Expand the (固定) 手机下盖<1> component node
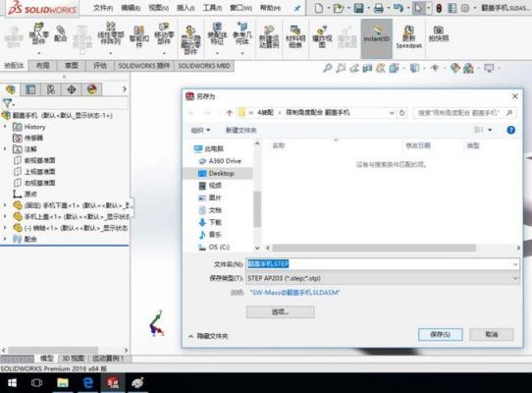The height and width of the screenshot is (393, 532). click(5, 205)
